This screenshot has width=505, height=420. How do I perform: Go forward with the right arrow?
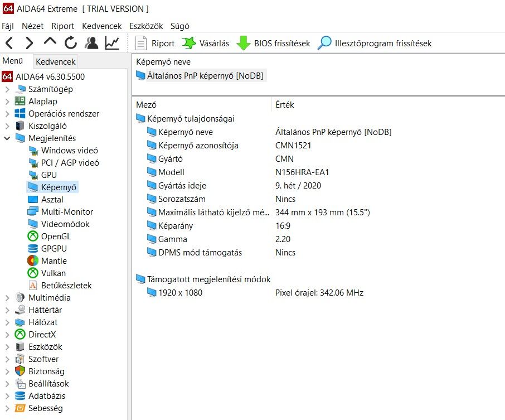pos(30,43)
